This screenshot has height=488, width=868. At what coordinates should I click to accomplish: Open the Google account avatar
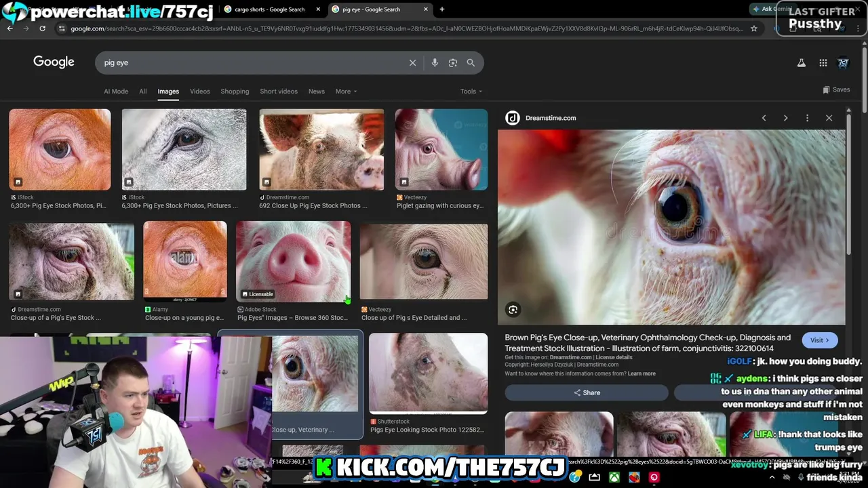tap(843, 62)
